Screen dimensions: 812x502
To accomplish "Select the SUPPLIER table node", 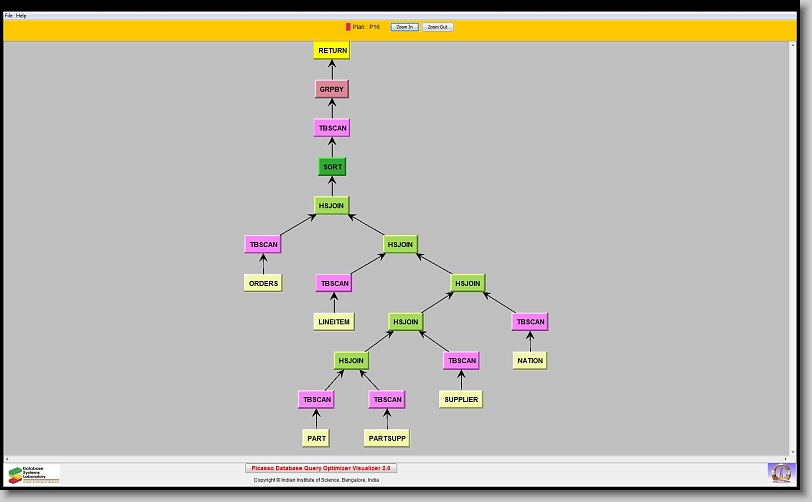I will [460, 399].
